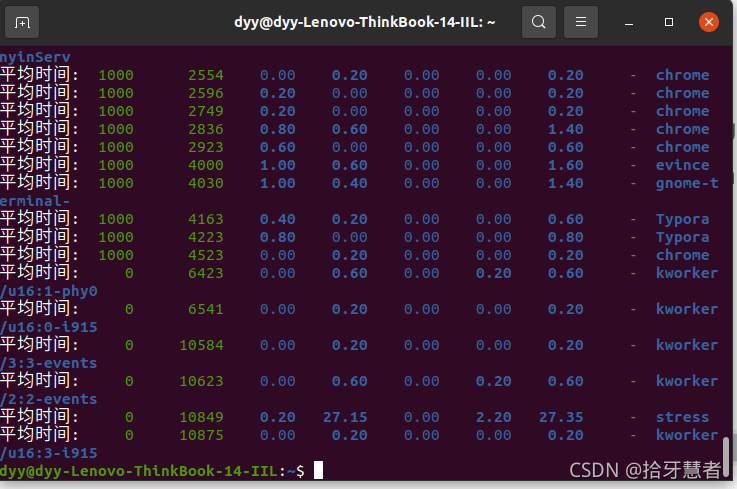
Task: Click PID 4223
Action: [206, 237]
